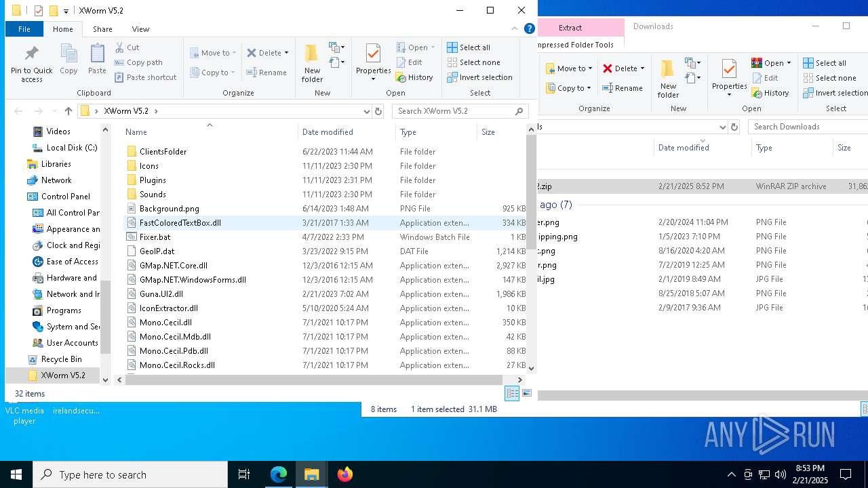Viewport: 868px width, 488px height.
Task: Switch to Large icons view layout
Action: [527, 394]
